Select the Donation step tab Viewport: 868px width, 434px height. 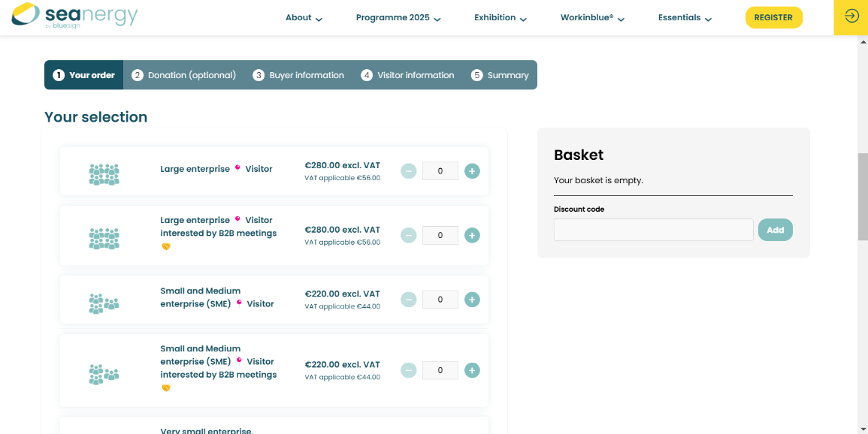[x=184, y=75]
